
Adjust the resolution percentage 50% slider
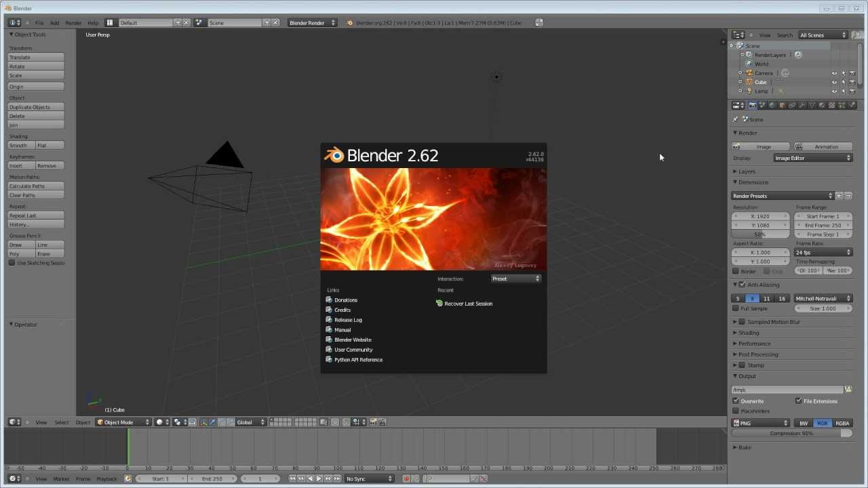click(760, 235)
